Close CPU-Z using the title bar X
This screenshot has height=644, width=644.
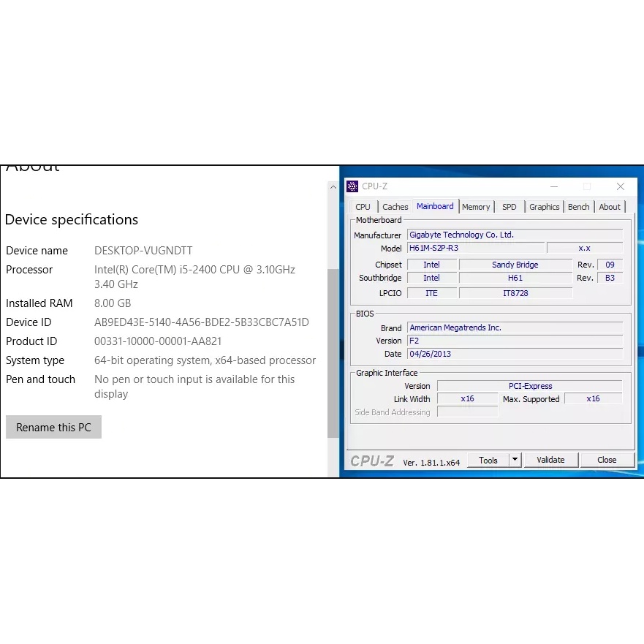pyautogui.click(x=620, y=186)
